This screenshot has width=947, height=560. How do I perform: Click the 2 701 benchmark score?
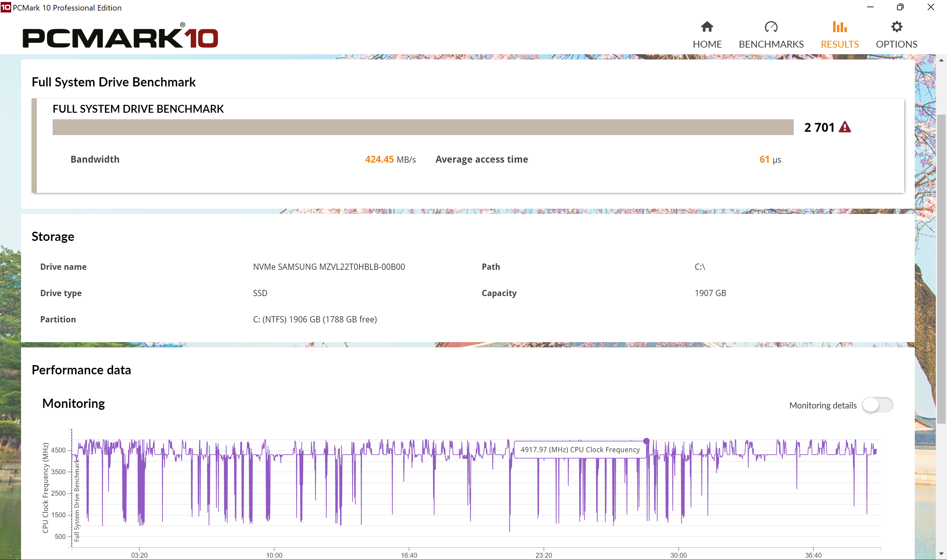coord(819,127)
